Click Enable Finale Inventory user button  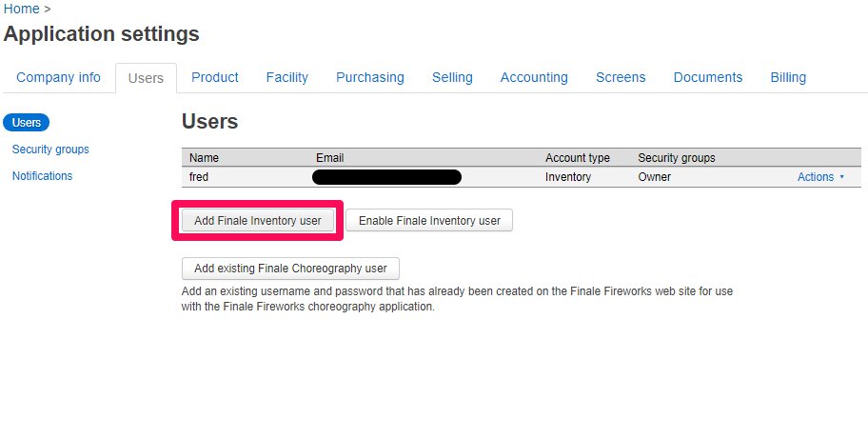click(x=429, y=221)
